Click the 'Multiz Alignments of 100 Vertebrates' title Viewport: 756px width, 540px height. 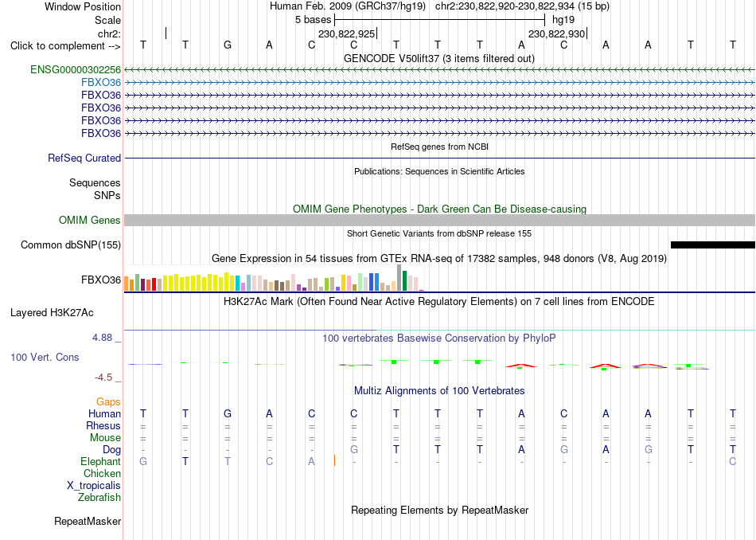pos(439,391)
